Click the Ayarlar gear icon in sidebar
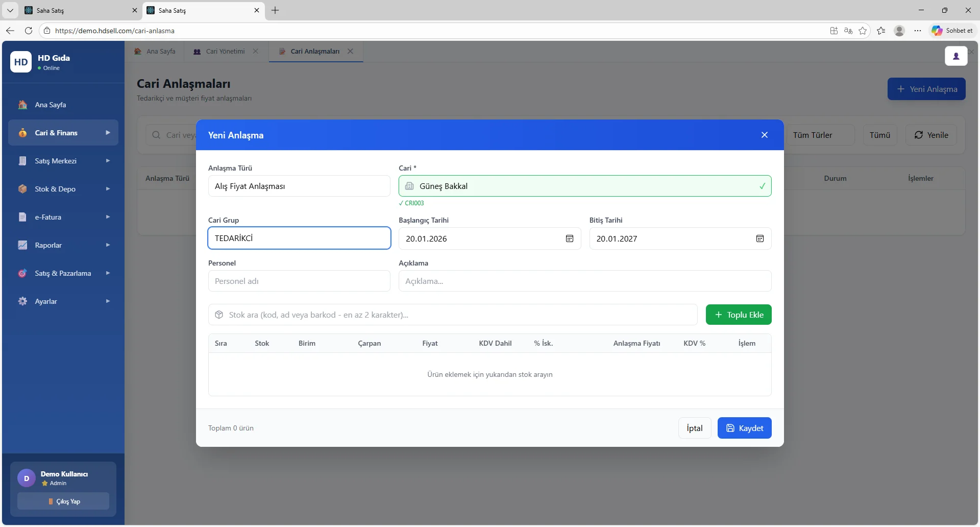 point(22,301)
